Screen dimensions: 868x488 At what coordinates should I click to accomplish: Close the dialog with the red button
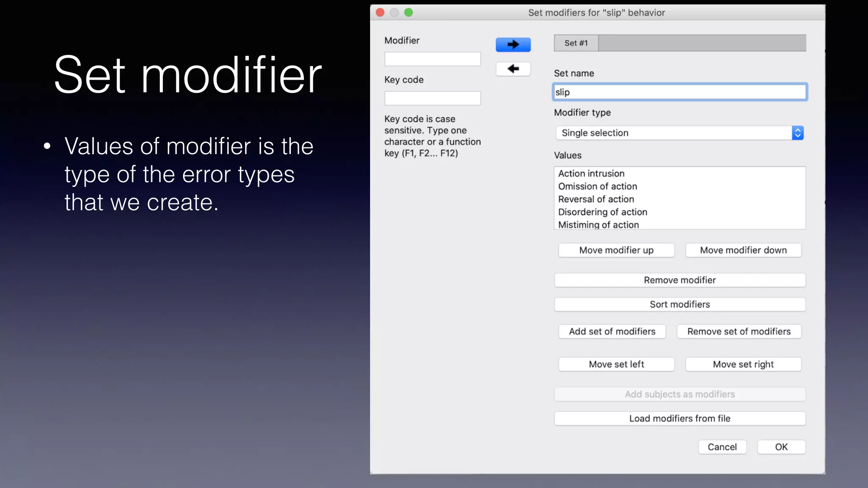380,12
